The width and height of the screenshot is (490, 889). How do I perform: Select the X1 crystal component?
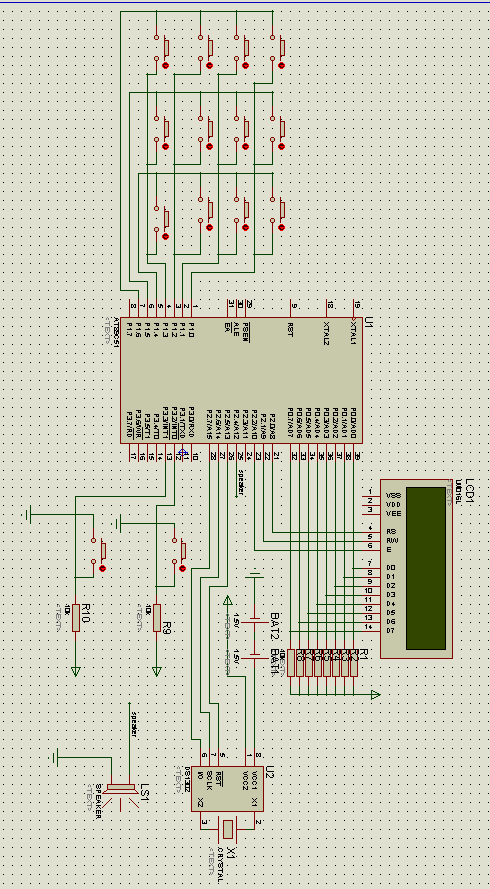click(227, 829)
